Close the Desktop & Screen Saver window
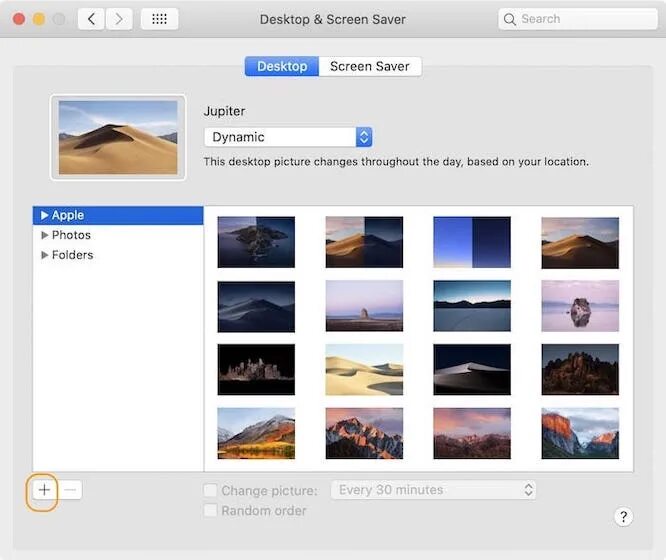The image size is (666, 560). click(19, 19)
